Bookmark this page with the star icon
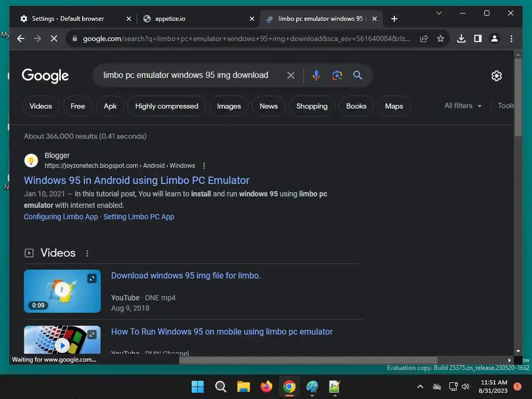 click(441, 38)
